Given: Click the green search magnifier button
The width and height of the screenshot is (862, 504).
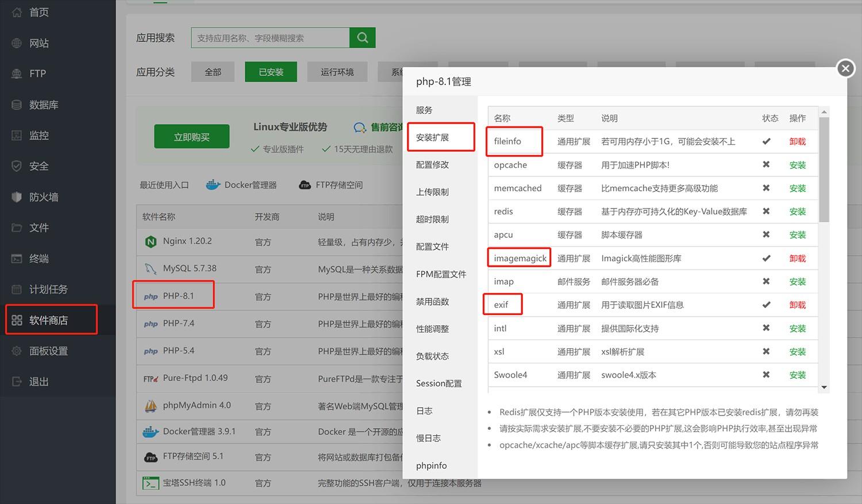Looking at the screenshot, I should coord(363,37).
